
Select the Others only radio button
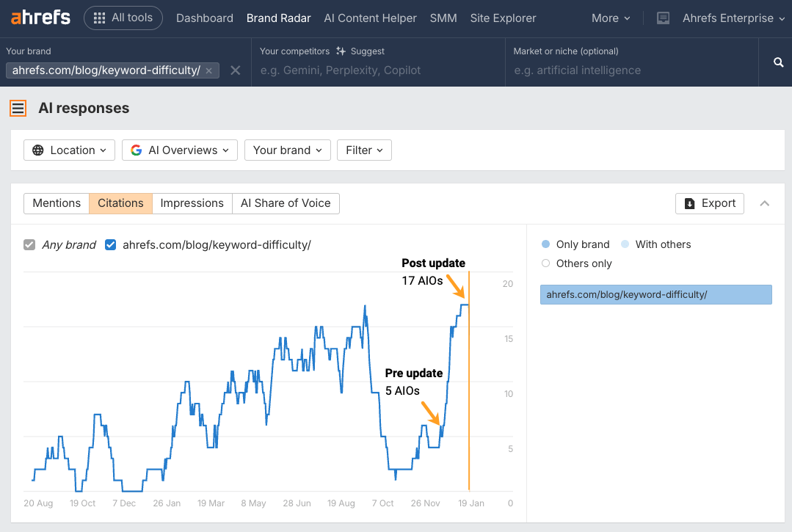coord(544,263)
